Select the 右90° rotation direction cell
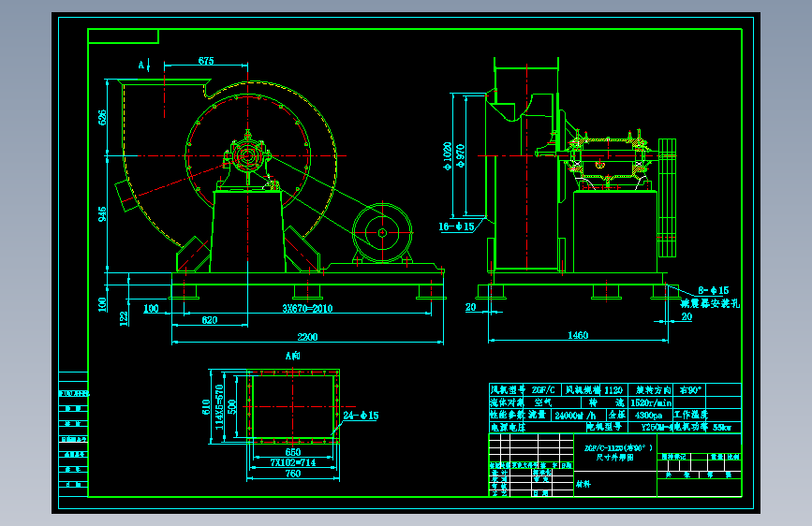The width and height of the screenshot is (812, 526). tap(690, 390)
